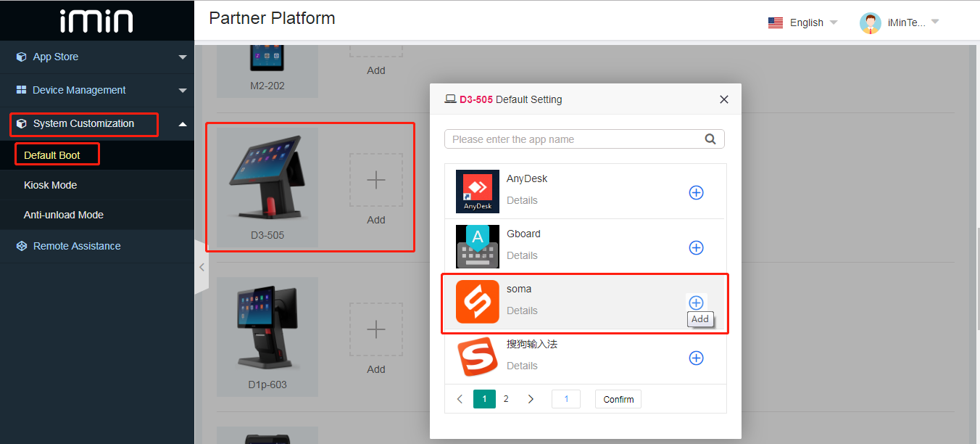Add the Gboard app with plus icon

click(696, 247)
